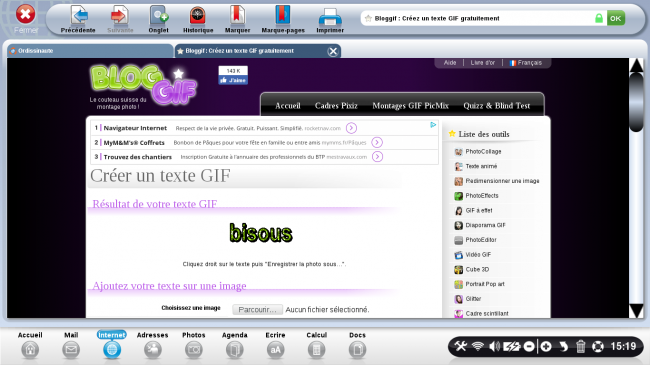Click the battery charging icon
The image size is (650, 365).
point(511,346)
